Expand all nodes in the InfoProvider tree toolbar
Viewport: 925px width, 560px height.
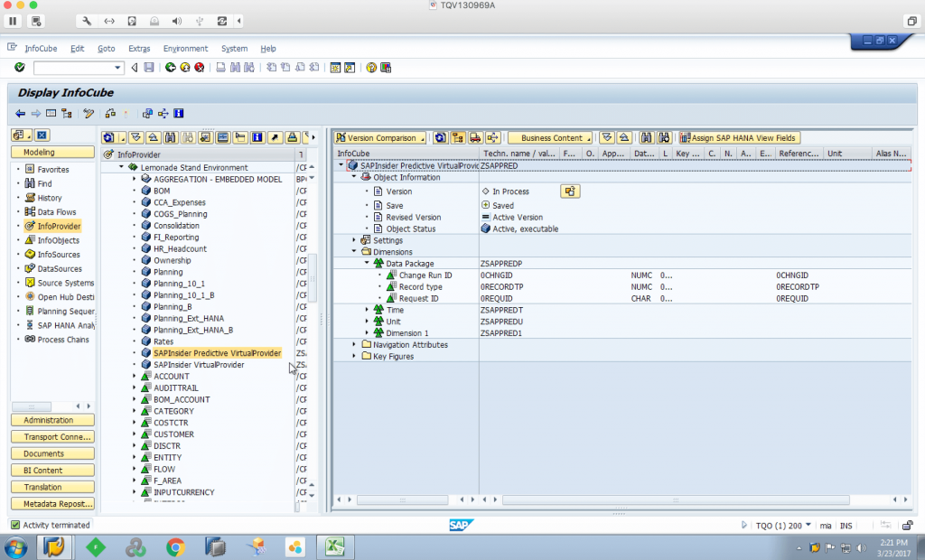(x=136, y=137)
